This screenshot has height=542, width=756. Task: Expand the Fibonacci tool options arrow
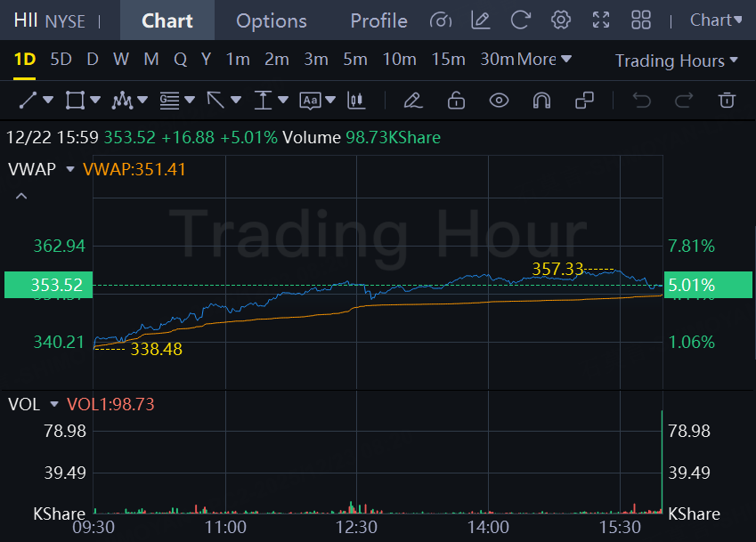[x=190, y=101]
